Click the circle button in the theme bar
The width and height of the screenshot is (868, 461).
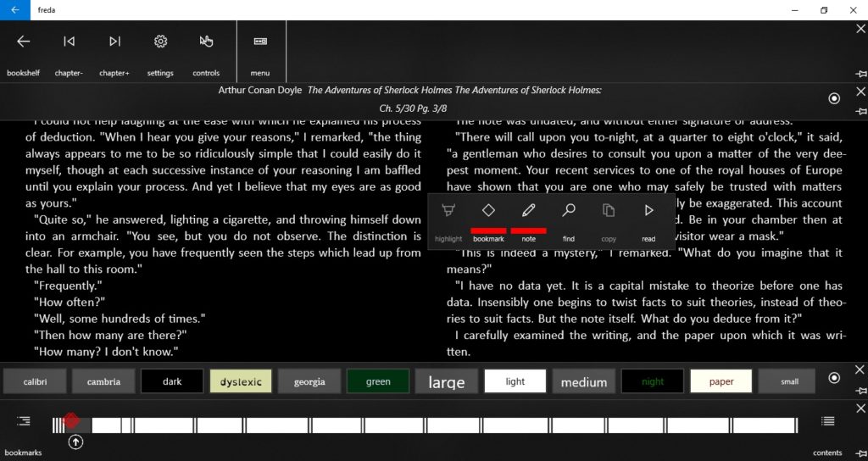(x=834, y=378)
